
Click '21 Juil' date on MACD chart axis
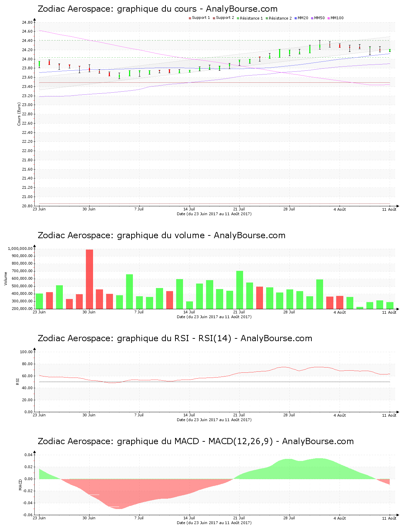click(x=239, y=518)
